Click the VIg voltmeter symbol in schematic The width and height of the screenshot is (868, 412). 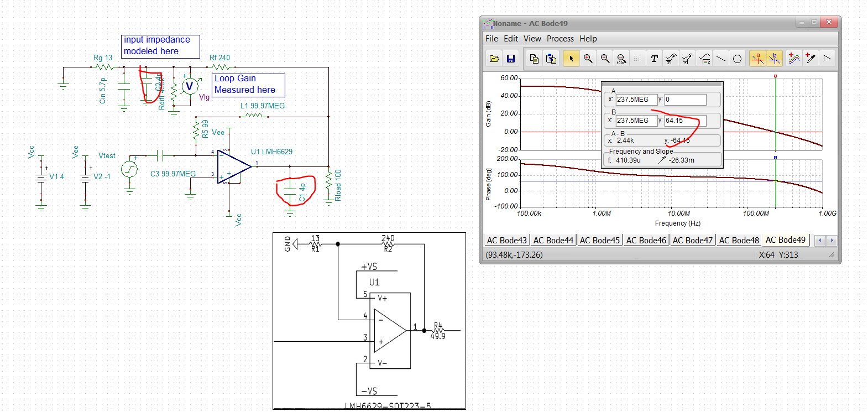[190, 86]
